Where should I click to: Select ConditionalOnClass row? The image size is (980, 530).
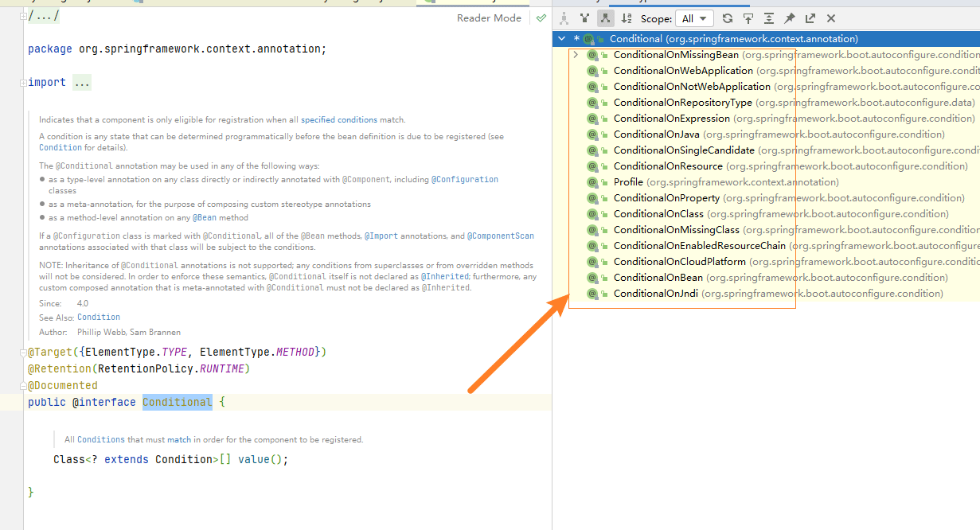(766, 214)
